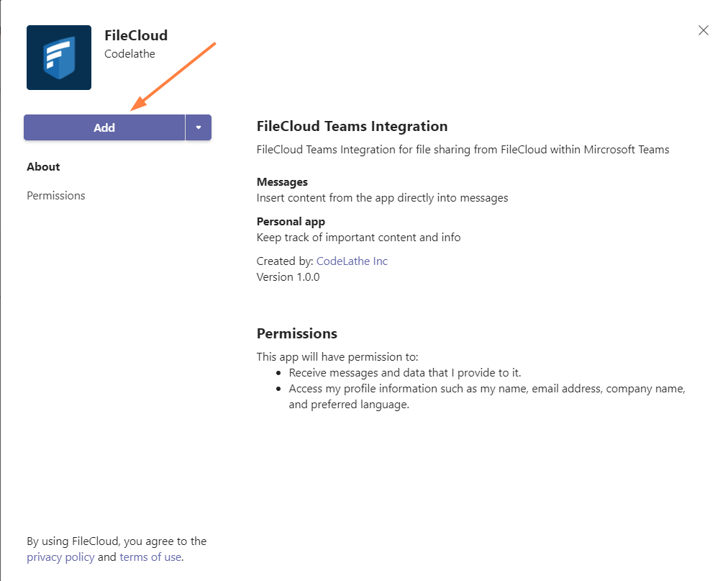Click the FileCloud app title text
728x581 pixels.
point(135,35)
